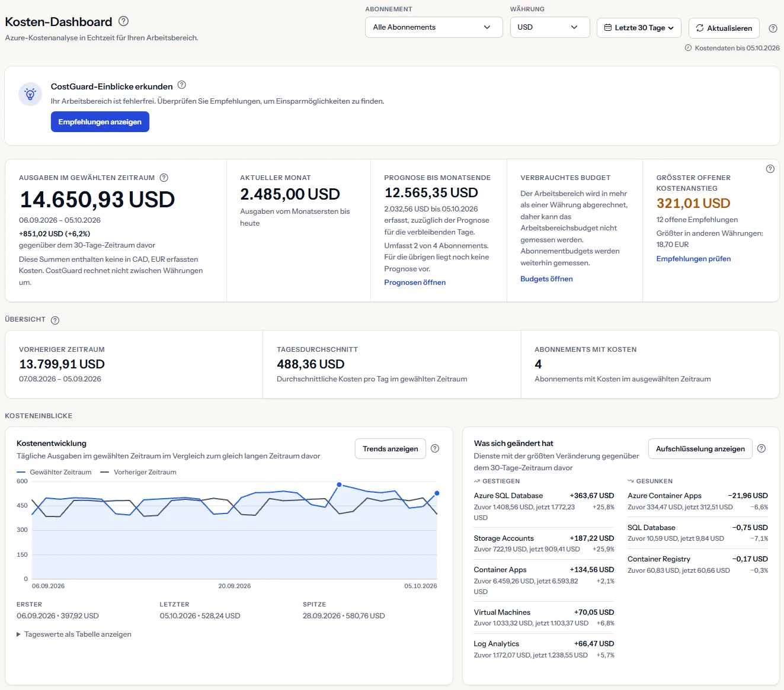Viewport: 784px width, 690px height.
Task: Click the info icon before Kostendaten bis 05.10.2026
Action: (x=688, y=48)
